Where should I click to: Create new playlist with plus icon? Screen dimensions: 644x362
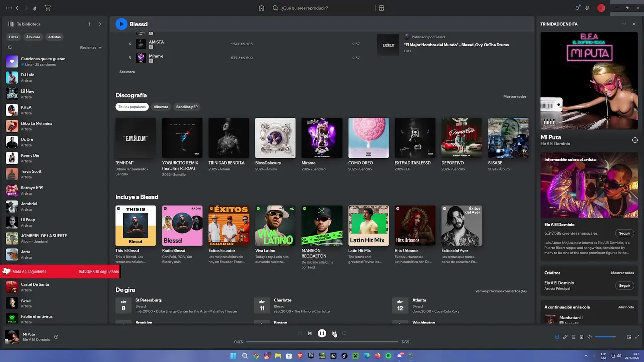pyautogui.click(x=90, y=24)
